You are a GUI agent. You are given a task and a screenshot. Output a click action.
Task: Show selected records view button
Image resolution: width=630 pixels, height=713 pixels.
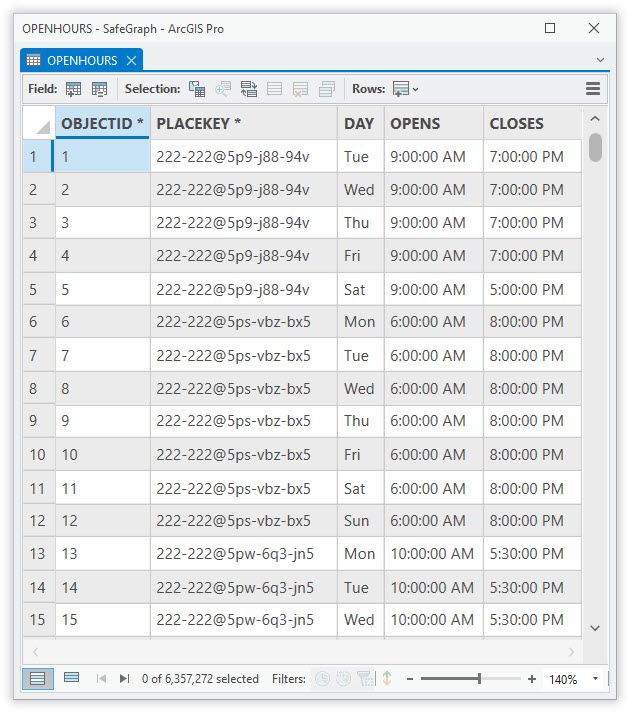click(x=71, y=678)
